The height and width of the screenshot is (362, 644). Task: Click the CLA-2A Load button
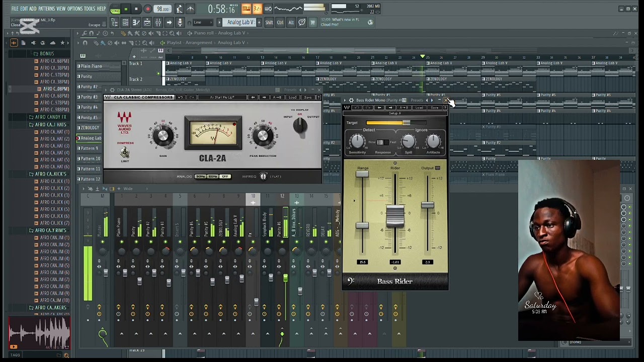292,97
